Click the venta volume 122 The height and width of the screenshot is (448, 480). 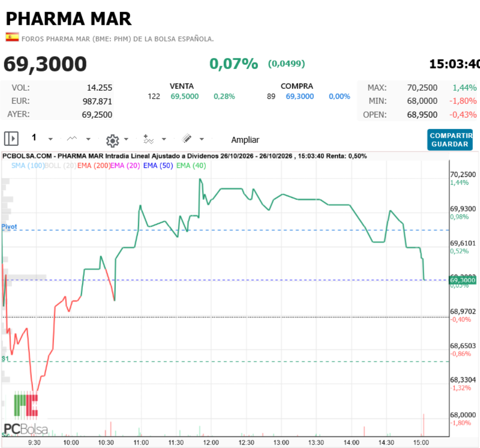(154, 97)
